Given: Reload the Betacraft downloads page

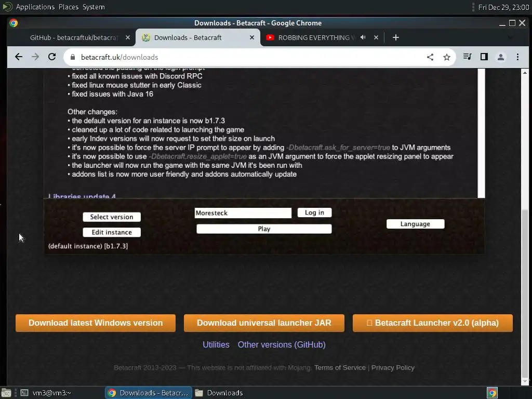Looking at the screenshot, I should tap(52, 57).
